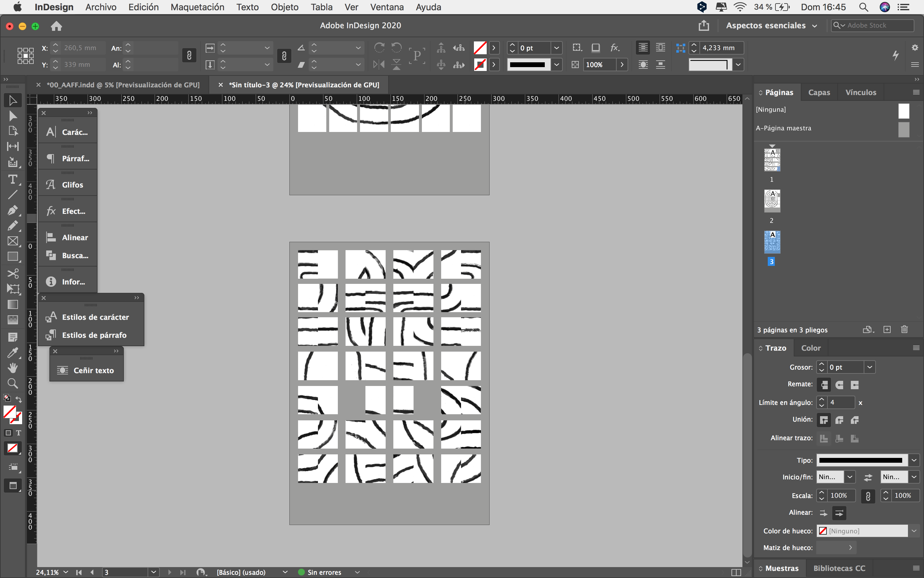Open the Aspectos esenciales workspace dropdown
This screenshot has height=578, width=924.
click(x=771, y=26)
